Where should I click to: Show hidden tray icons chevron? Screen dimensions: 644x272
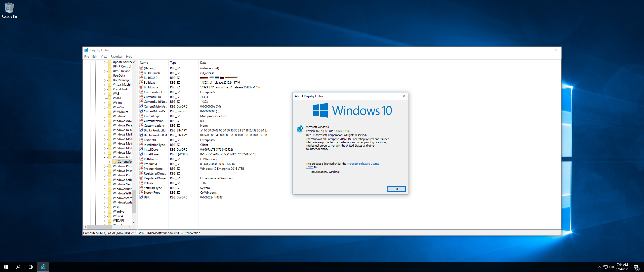click(599, 267)
